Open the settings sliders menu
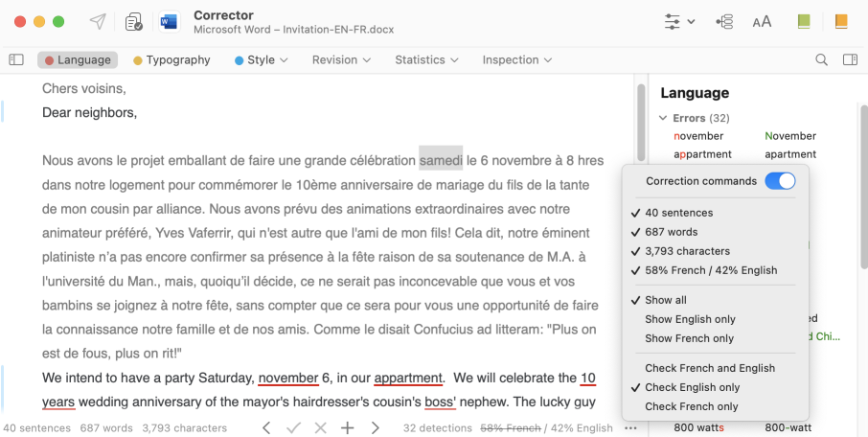868x437 pixels. click(679, 22)
